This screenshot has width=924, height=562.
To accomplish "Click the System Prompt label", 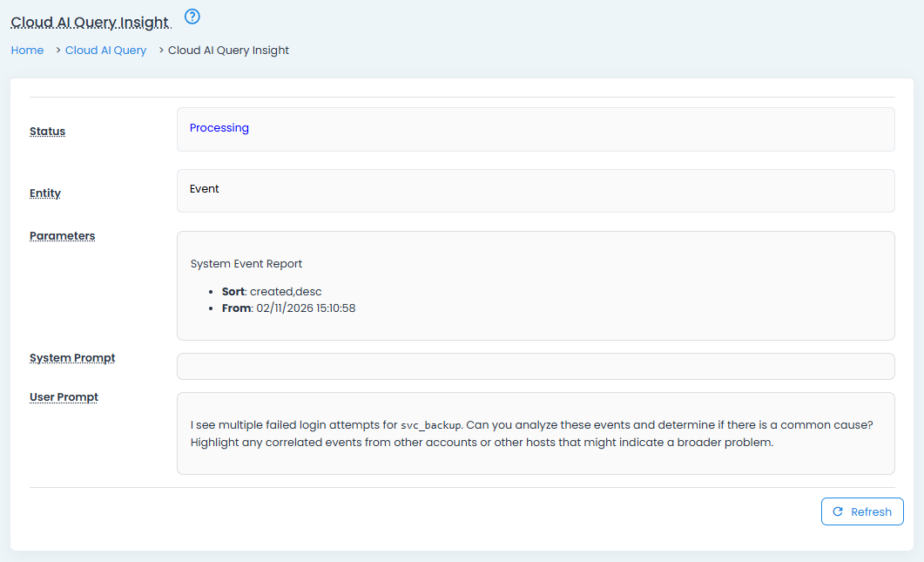I will [72, 358].
